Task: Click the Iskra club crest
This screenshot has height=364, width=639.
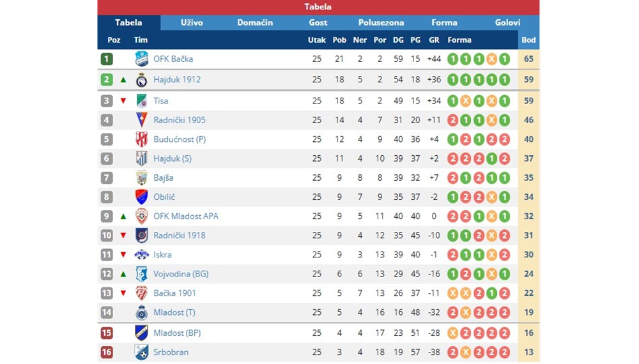Action: [141, 255]
